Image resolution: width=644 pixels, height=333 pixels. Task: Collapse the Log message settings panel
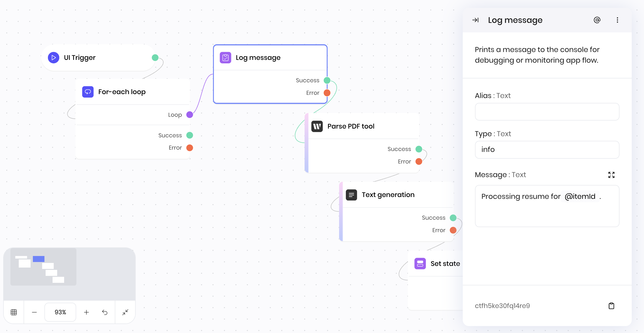pos(475,20)
